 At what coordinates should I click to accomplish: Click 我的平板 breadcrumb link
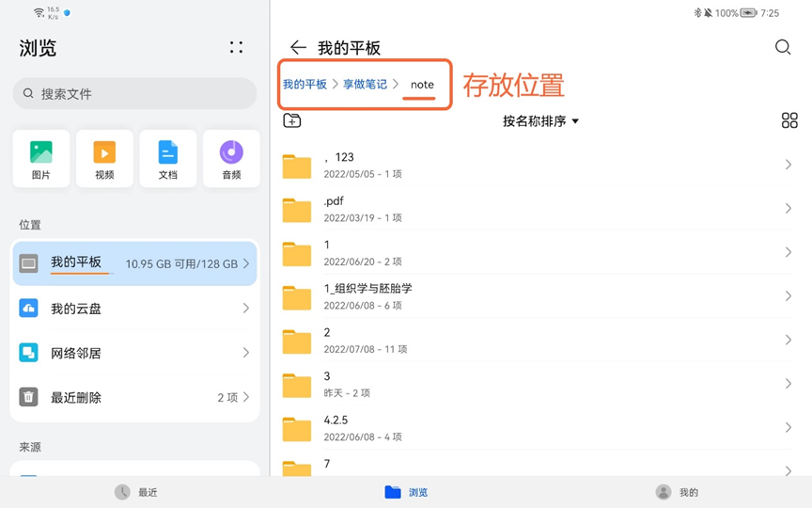pyautogui.click(x=304, y=85)
